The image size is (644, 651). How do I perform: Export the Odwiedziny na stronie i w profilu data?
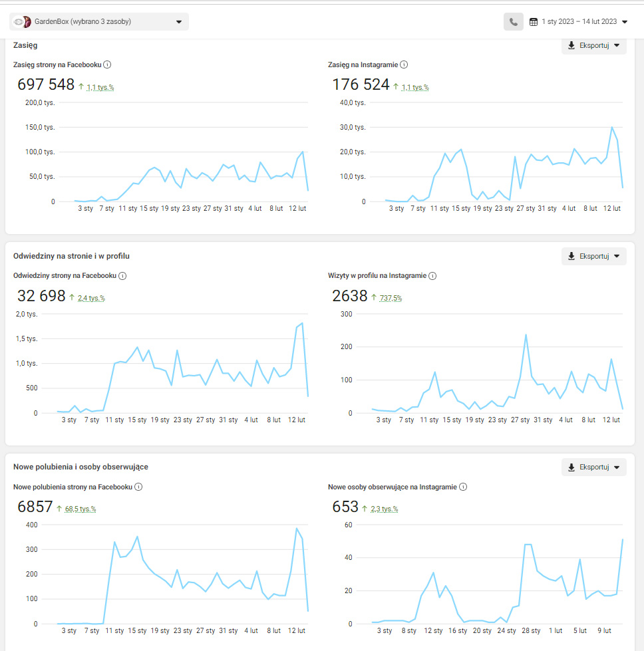(x=593, y=256)
